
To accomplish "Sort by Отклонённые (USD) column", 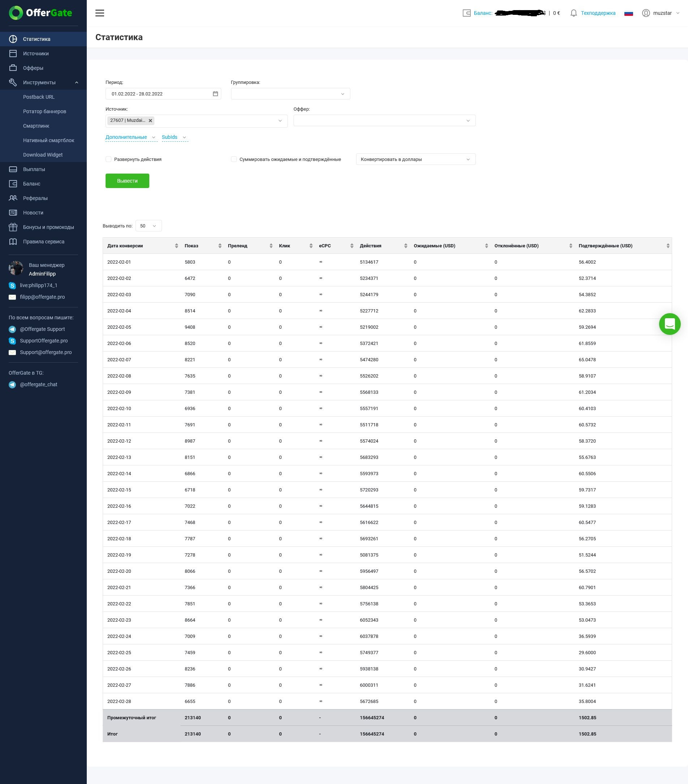I will [570, 246].
